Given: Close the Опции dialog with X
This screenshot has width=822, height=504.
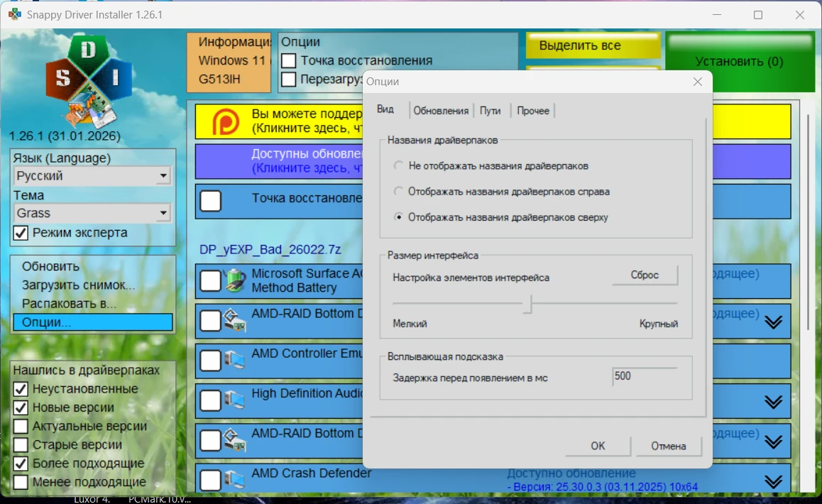Looking at the screenshot, I should (698, 82).
